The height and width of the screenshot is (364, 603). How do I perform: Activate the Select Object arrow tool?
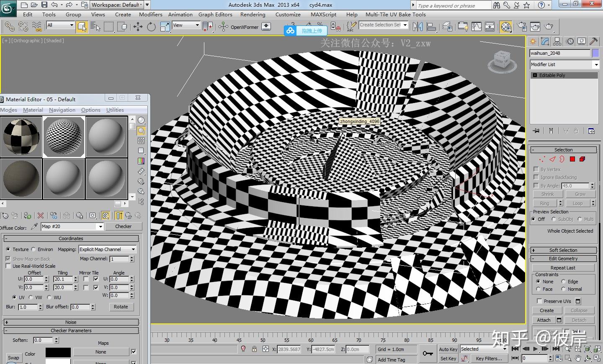click(x=82, y=27)
